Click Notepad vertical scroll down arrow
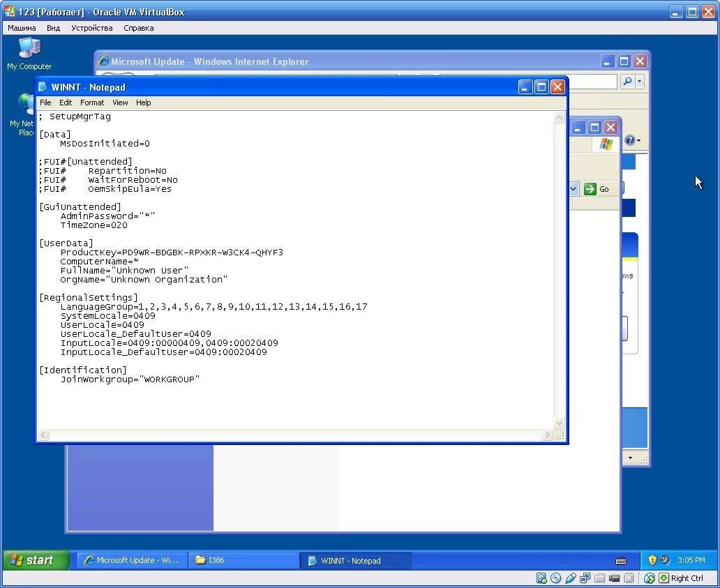Viewport: 720px width, 588px height. [560, 423]
